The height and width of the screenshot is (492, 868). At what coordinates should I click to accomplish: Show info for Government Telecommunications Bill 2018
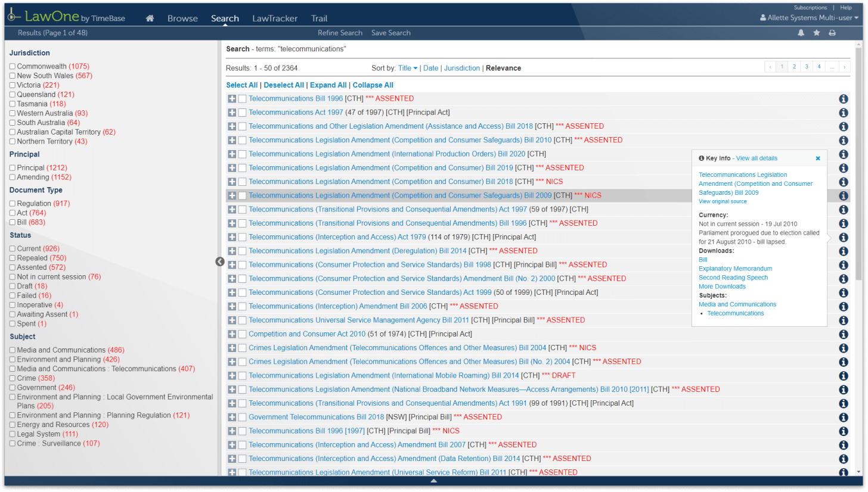(843, 417)
